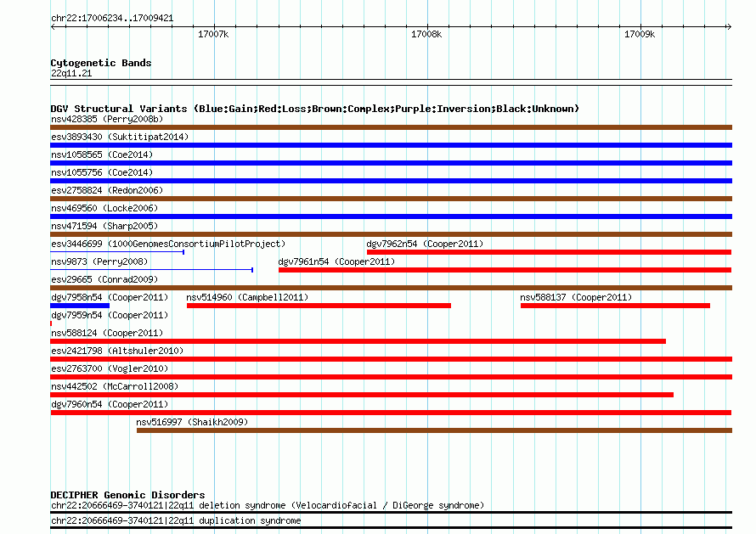Click the 22q11.21 cytogenetic band label
Image resolution: width=756 pixels, height=534 pixels.
point(71,73)
